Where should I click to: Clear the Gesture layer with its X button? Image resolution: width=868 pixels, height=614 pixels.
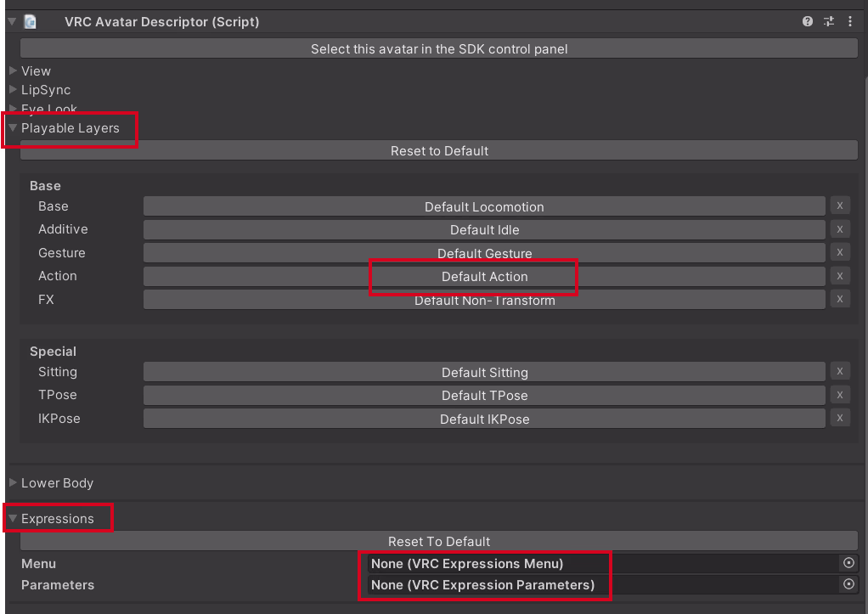coord(840,252)
